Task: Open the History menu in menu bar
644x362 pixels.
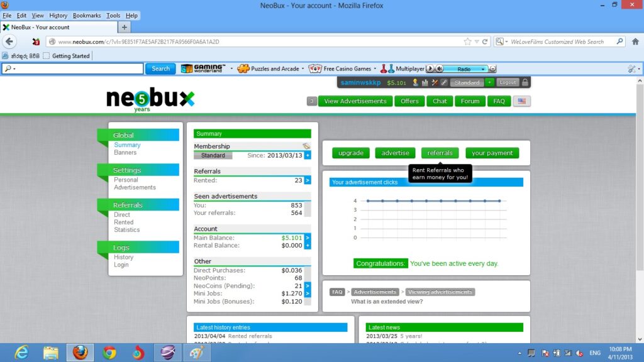Action: pos(58,15)
